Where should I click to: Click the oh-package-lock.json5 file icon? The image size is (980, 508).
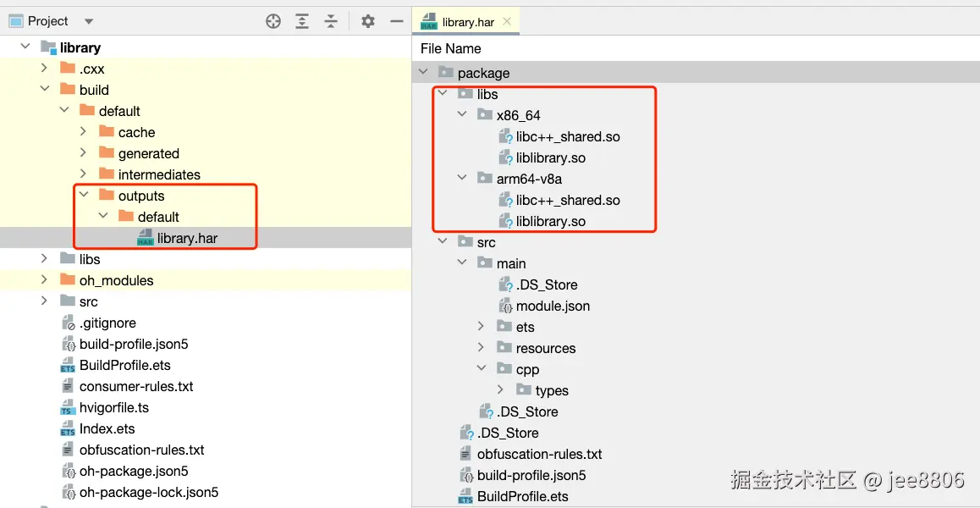pyautogui.click(x=68, y=493)
